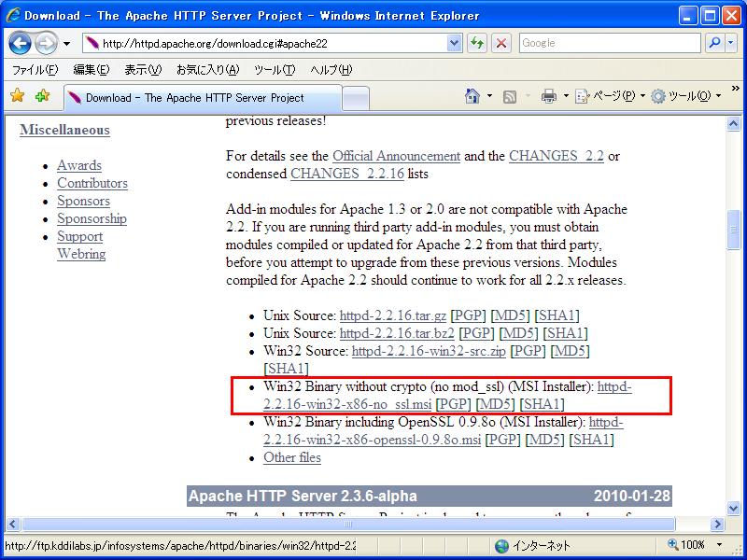Screen dimensions: 747x560
Task: Download httpd-2.2.16.tar.gz
Action: 392,315
